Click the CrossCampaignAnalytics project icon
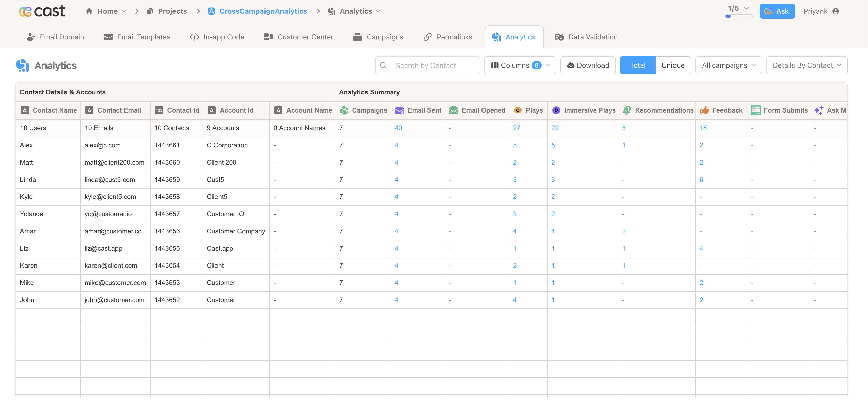Viewport: 868px width, 400px height. point(211,11)
